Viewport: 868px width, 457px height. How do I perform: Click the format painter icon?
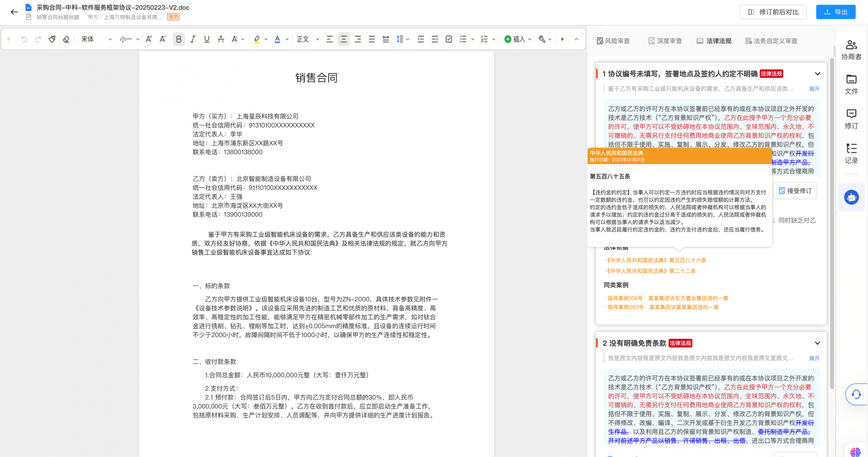click(52, 39)
